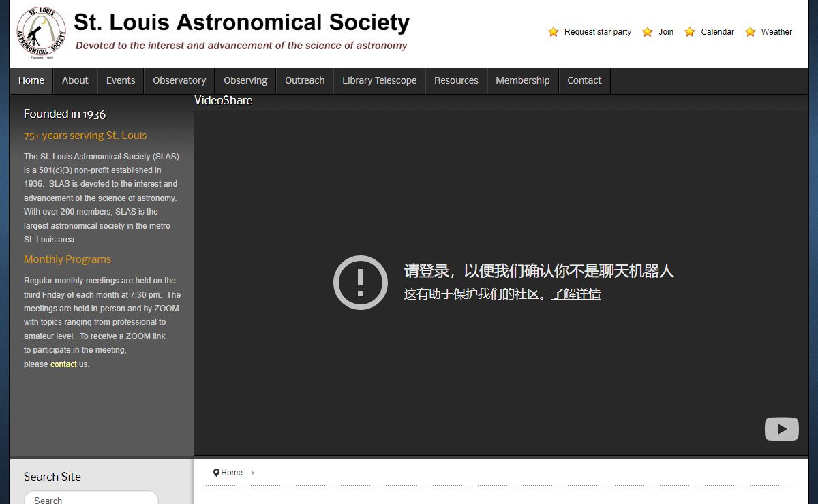Click the St. Louis Astronomical Society logo
The width and height of the screenshot is (818, 504).
(41, 33)
